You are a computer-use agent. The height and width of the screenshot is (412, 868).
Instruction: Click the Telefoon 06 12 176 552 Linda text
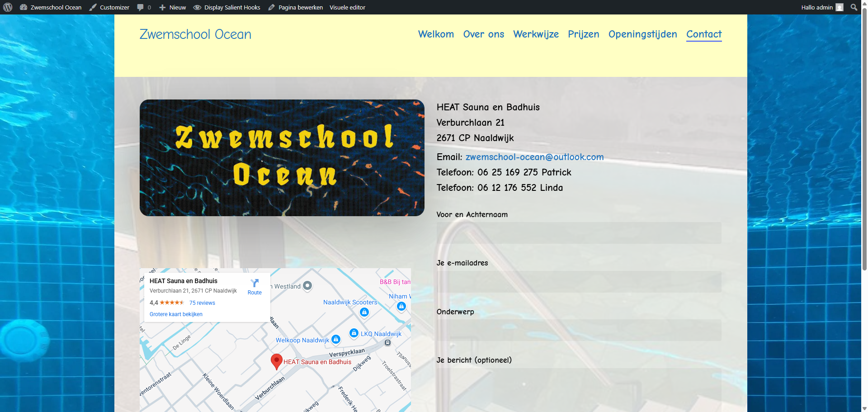coord(500,188)
